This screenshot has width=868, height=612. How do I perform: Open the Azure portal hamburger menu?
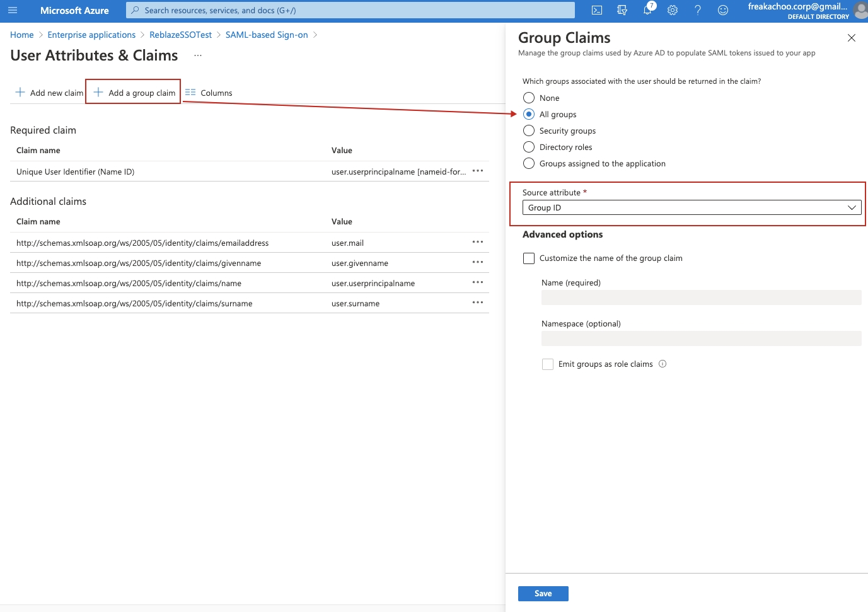click(13, 10)
